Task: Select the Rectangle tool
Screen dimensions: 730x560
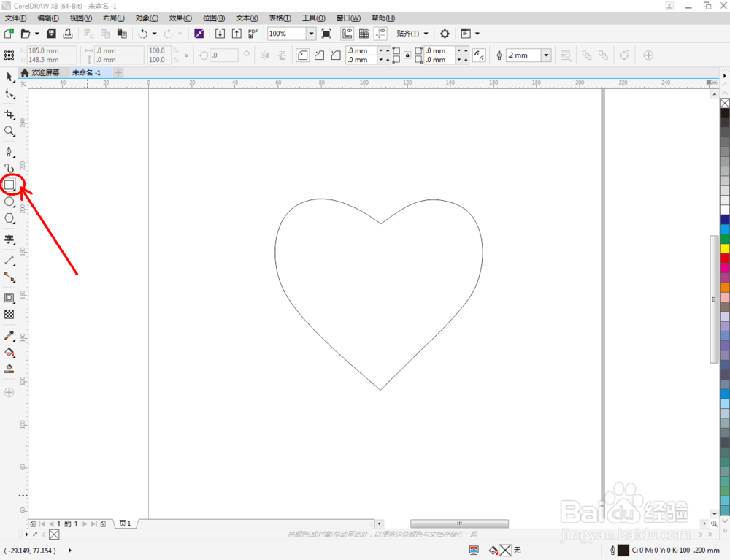Action: point(9,185)
